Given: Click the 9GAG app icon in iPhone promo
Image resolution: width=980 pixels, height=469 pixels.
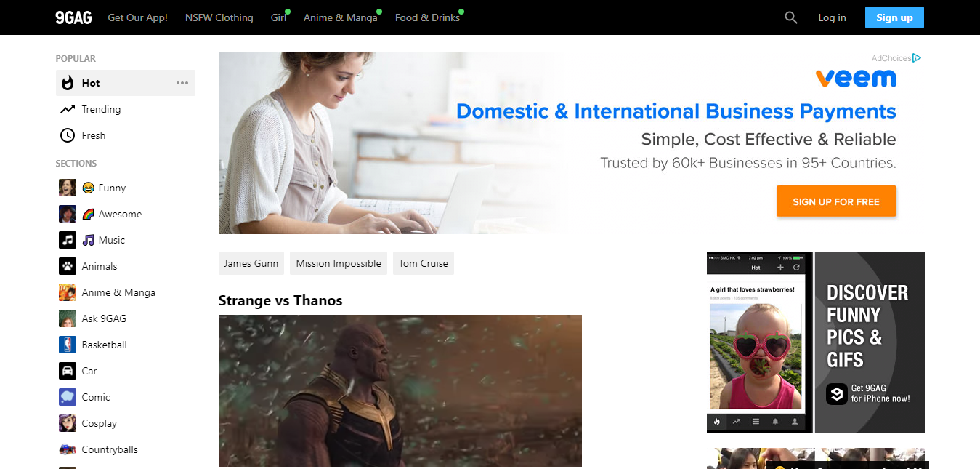Looking at the screenshot, I should (837, 393).
